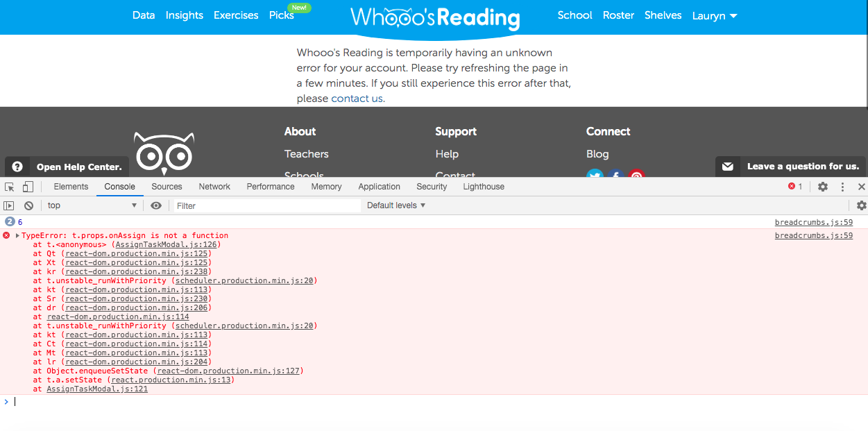Switch to the Memory tab
This screenshot has height=431, width=868.
(326, 187)
